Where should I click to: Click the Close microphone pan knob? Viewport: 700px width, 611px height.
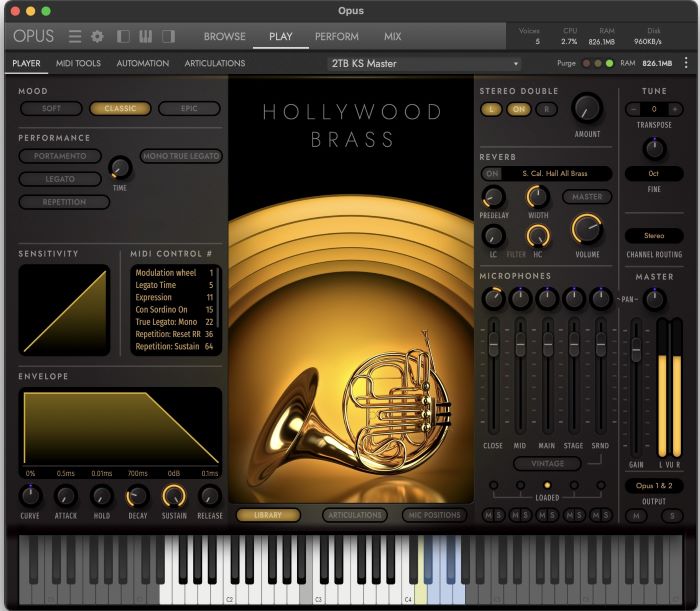point(493,299)
